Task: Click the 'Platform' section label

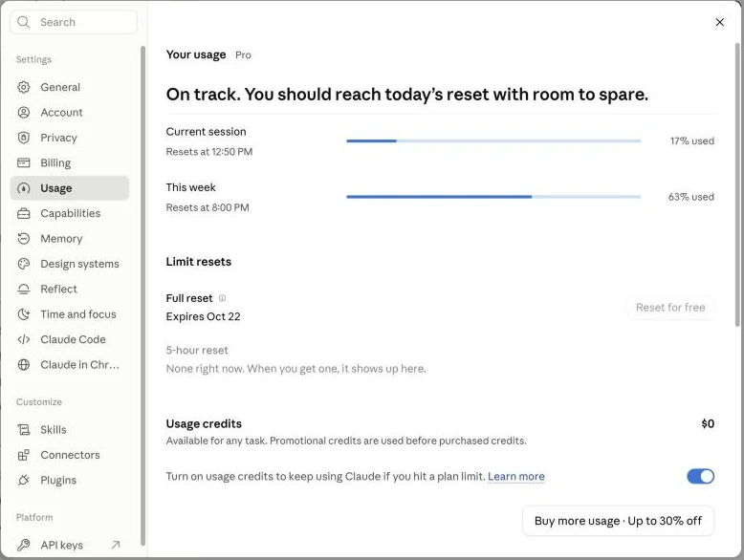Action: (x=34, y=517)
